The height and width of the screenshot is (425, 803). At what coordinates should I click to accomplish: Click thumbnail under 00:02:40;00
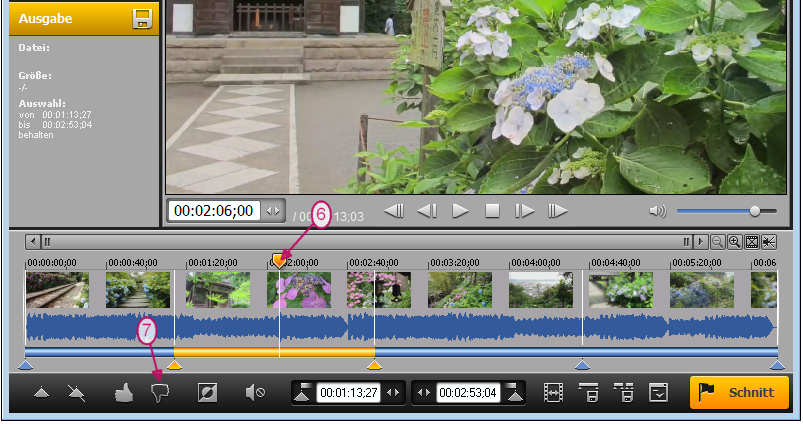coord(379,290)
